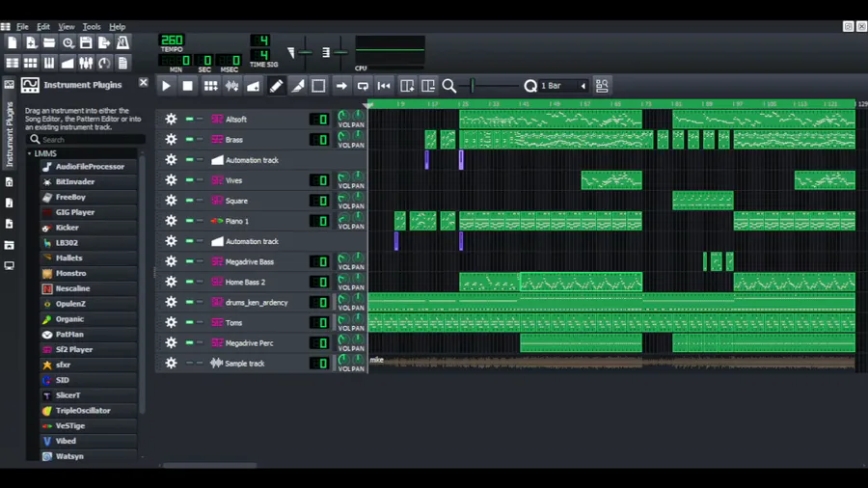Toggle the metronome

point(122,42)
